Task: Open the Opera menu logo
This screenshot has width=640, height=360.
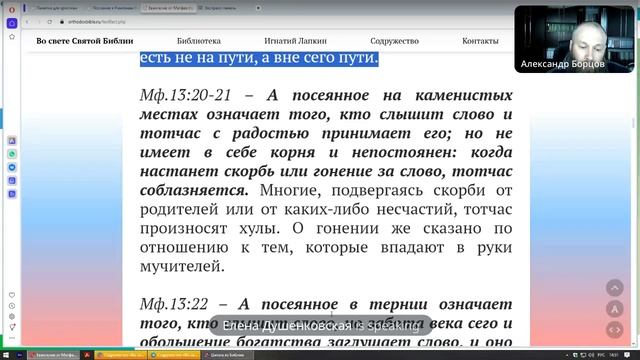Action: 12,9
